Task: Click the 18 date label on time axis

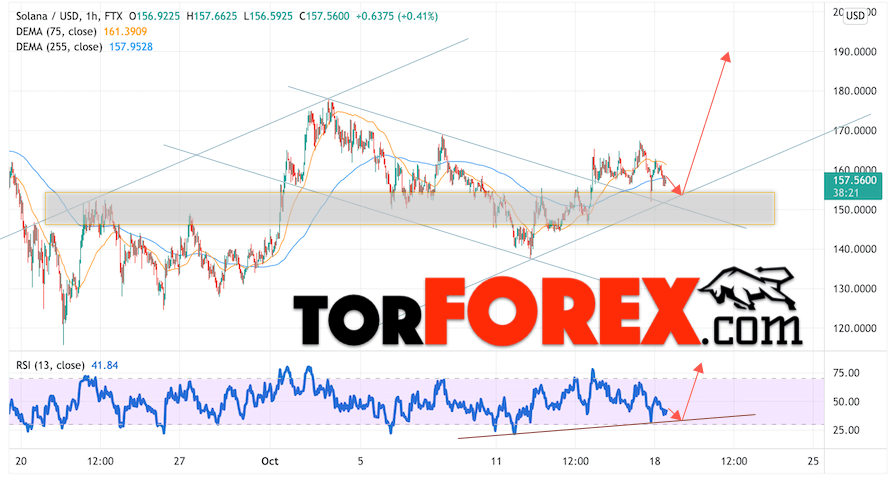Action: tap(655, 461)
